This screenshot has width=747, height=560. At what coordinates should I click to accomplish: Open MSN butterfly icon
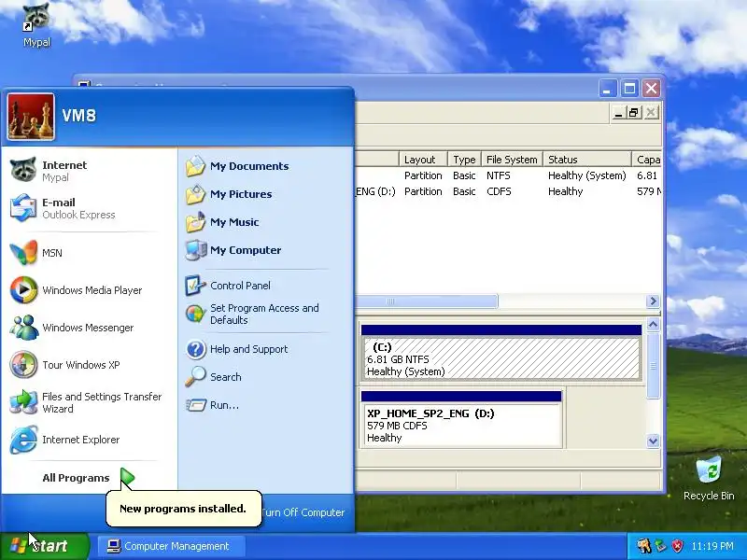[x=22, y=252]
